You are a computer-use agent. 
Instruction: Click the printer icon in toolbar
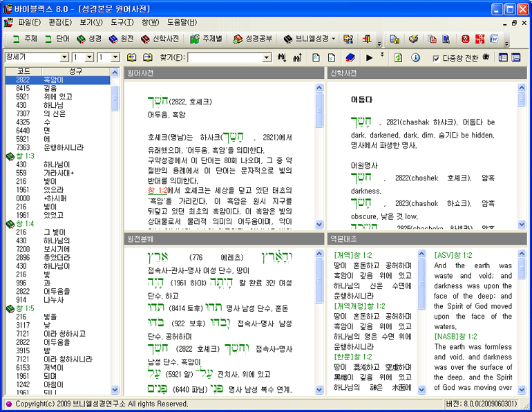(413, 39)
